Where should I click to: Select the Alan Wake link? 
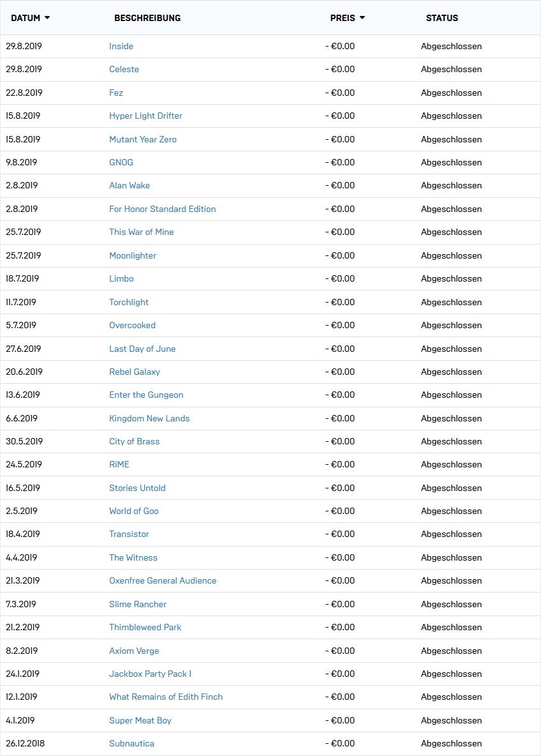(129, 186)
